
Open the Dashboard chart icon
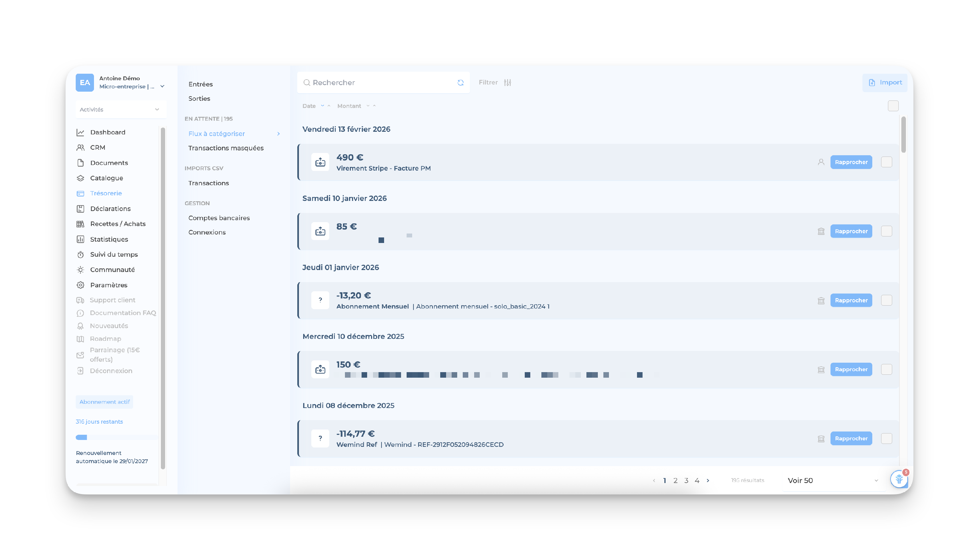pos(80,132)
